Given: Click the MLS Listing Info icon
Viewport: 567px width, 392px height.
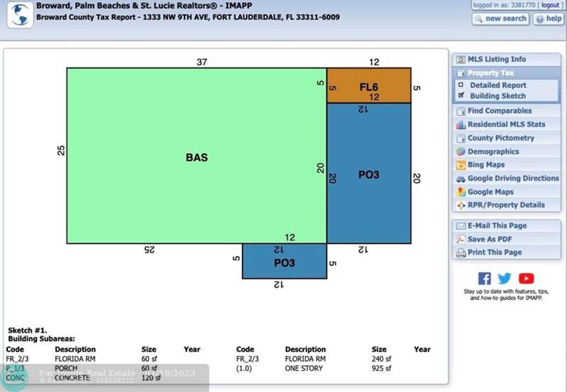Looking at the screenshot, I should tap(461, 60).
